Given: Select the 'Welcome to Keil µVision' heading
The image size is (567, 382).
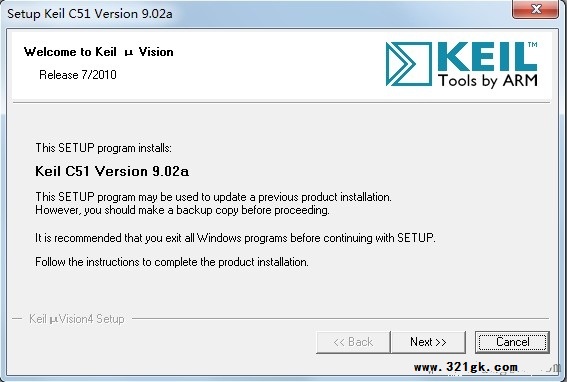Looking at the screenshot, I should coord(98,52).
